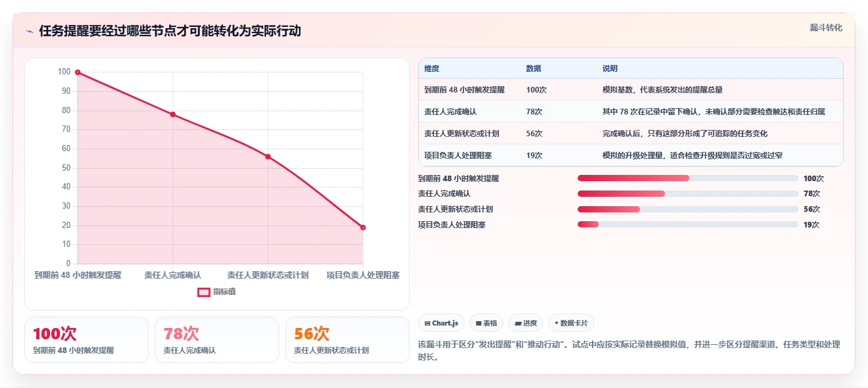The image size is (868, 388).
Task: Click progress list label 责任人完成确认
Action: click(445, 194)
